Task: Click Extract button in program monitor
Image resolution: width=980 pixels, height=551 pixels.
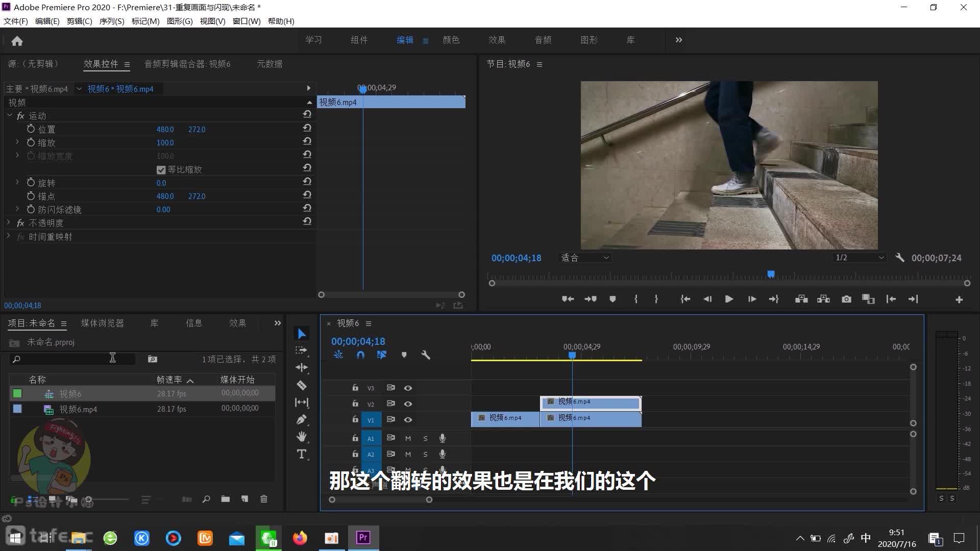Action: [823, 299]
